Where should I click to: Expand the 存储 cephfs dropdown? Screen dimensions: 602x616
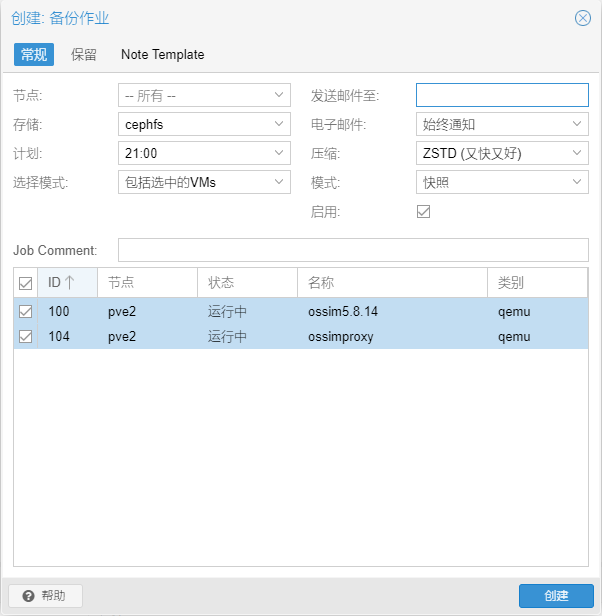(x=279, y=125)
